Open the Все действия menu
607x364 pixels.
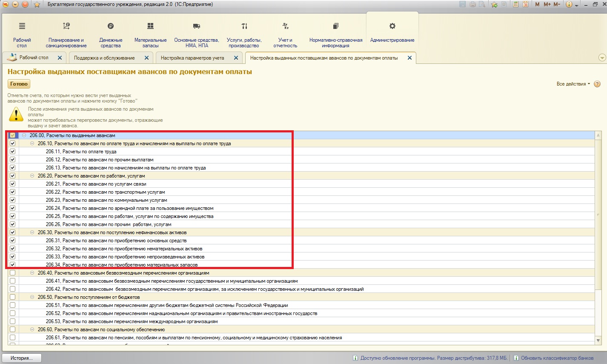coord(573,84)
